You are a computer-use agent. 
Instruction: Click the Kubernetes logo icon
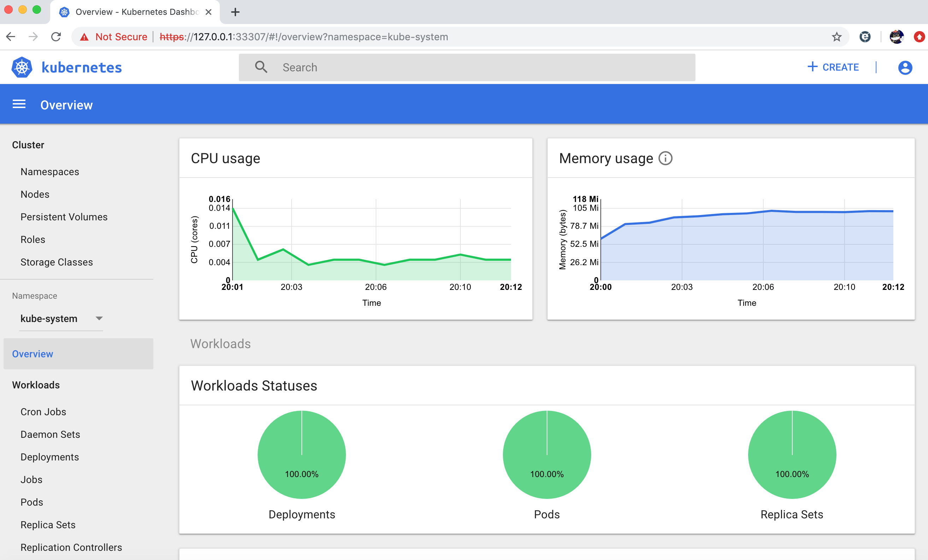22,67
